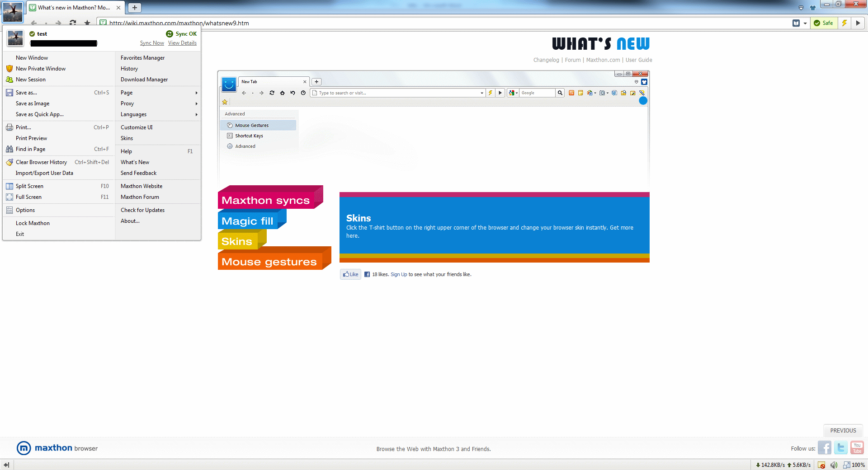This screenshot has height=470, width=868.
Task: Open the reader mode dropdown arrow
Action: coord(805,23)
